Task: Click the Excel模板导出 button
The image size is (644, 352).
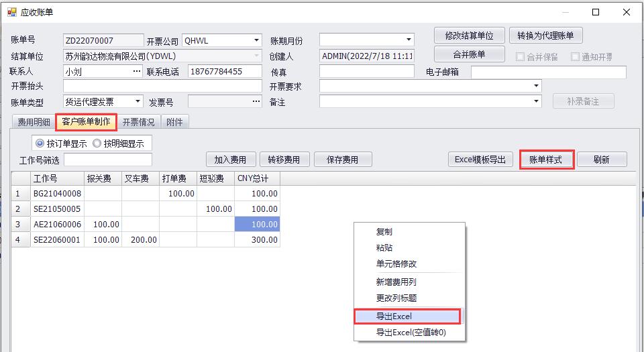Action: click(x=480, y=160)
